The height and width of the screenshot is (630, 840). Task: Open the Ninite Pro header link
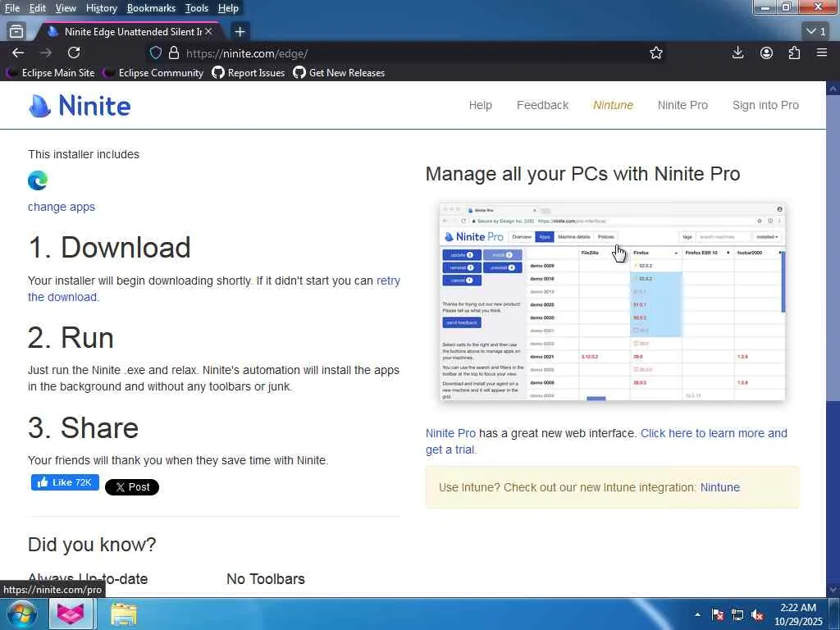pyautogui.click(x=682, y=105)
